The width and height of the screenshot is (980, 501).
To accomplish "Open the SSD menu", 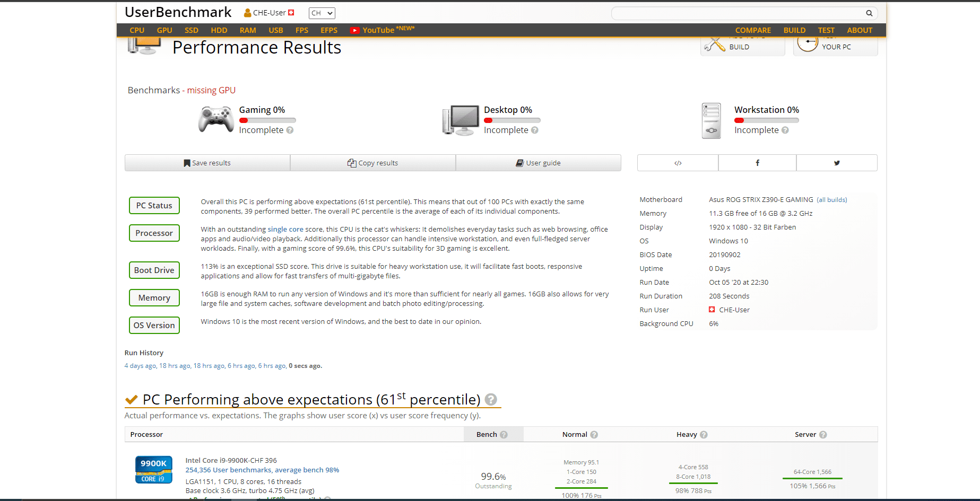I will 192,31.
